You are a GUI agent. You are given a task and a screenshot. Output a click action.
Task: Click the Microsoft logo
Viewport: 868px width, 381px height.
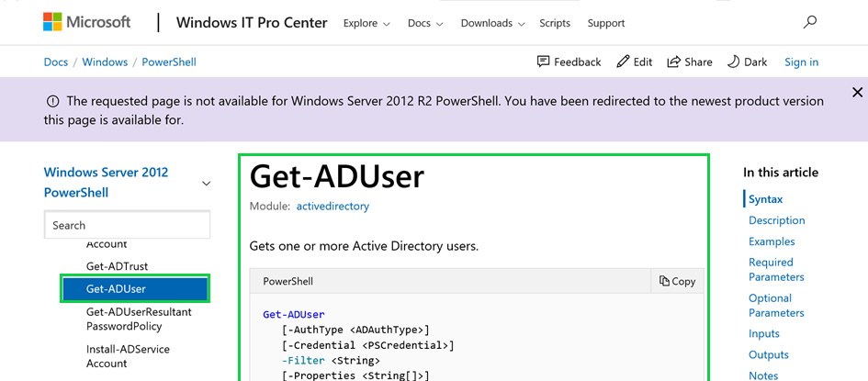(87, 22)
